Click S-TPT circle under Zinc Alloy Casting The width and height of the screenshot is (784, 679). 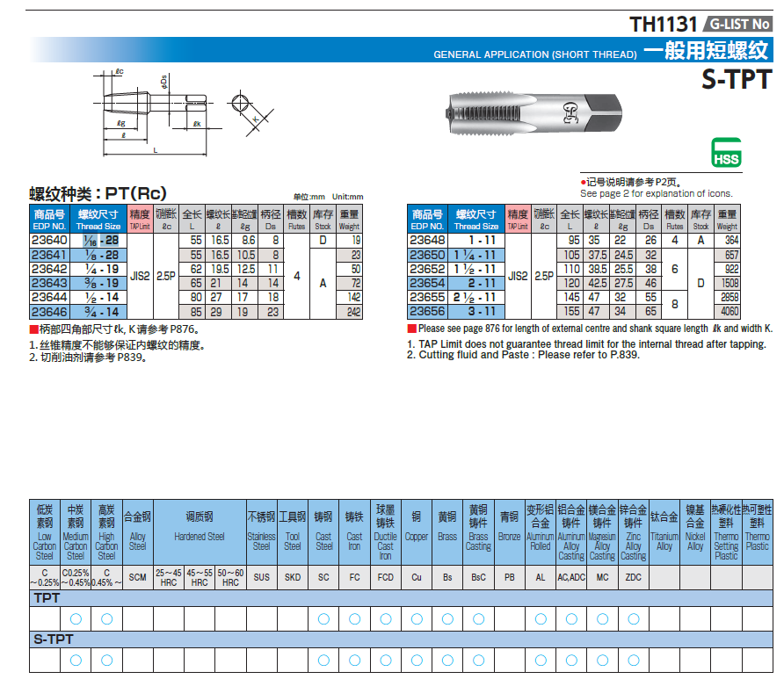pyautogui.click(x=634, y=661)
